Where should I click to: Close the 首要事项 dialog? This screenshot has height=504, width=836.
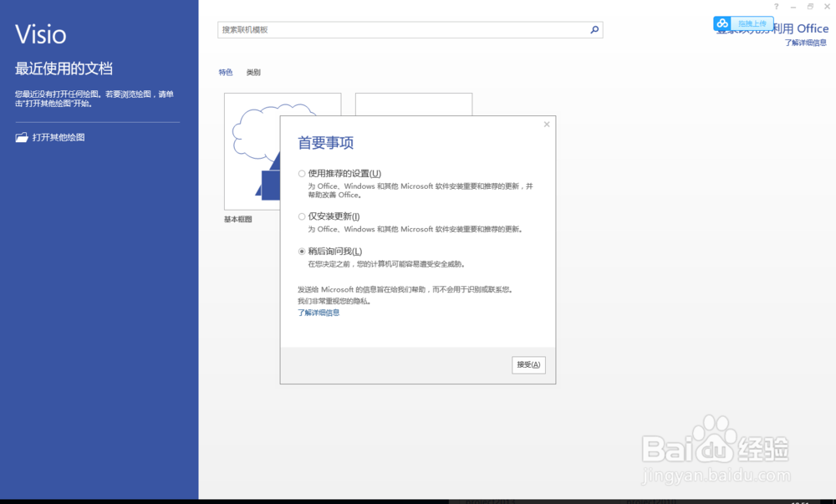[547, 125]
